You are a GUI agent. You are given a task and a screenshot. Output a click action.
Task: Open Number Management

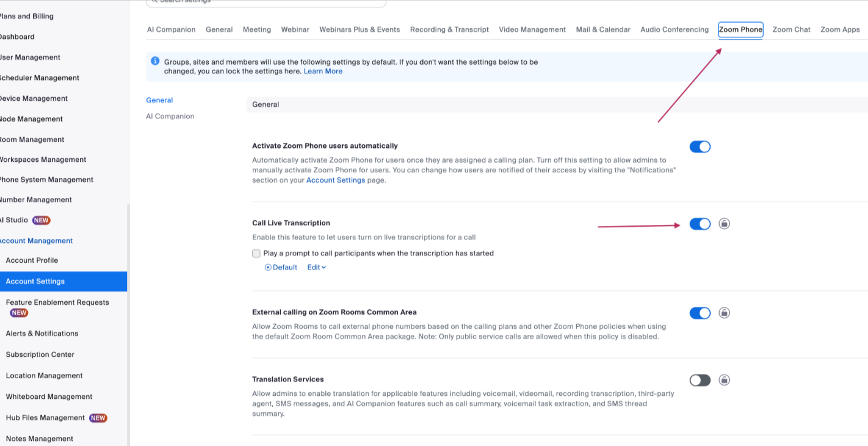tap(36, 200)
